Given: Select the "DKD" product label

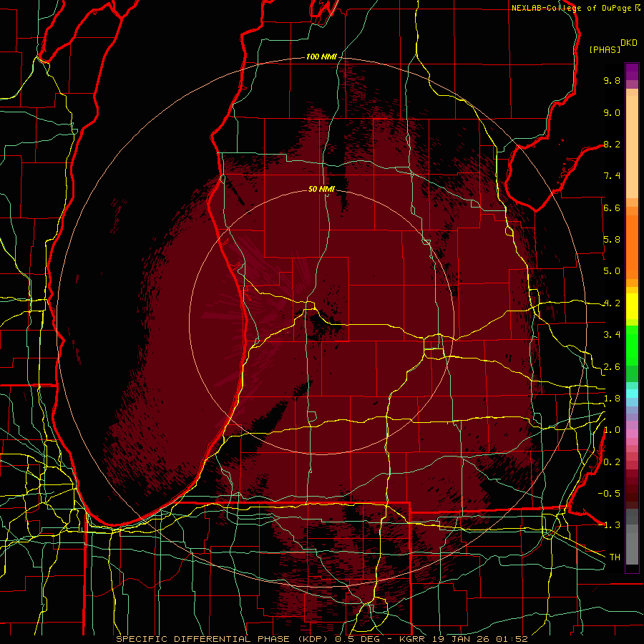Looking at the screenshot, I should [x=629, y=43].
